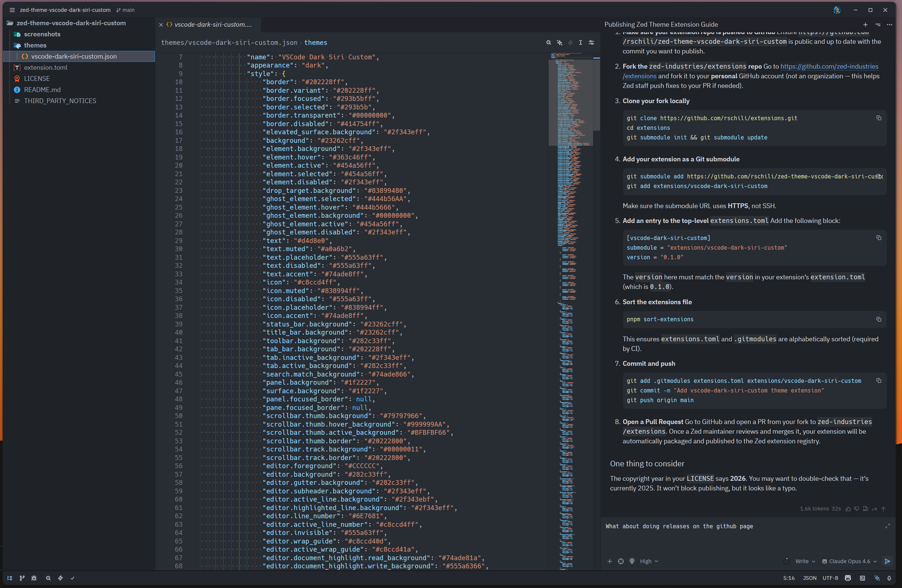The height and width of the screenshot is (588, 902).
Task: Open buffer search in editor toolbar
Action: 549,42
